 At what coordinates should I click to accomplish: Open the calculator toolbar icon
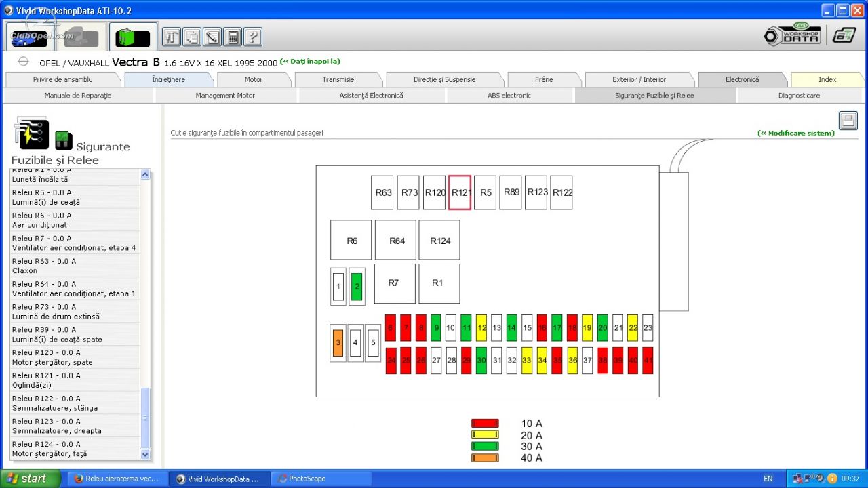(x=233, y=37)
